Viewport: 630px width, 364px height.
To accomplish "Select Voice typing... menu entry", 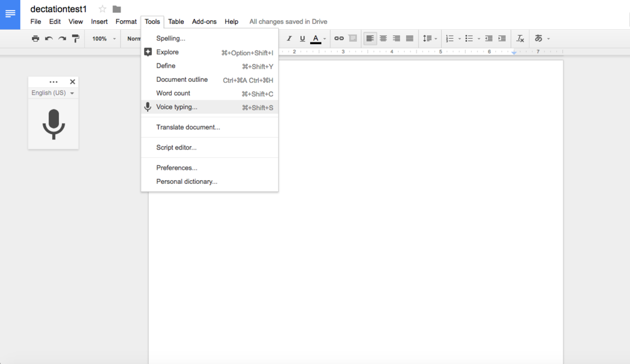I will (x=209, y=107).
